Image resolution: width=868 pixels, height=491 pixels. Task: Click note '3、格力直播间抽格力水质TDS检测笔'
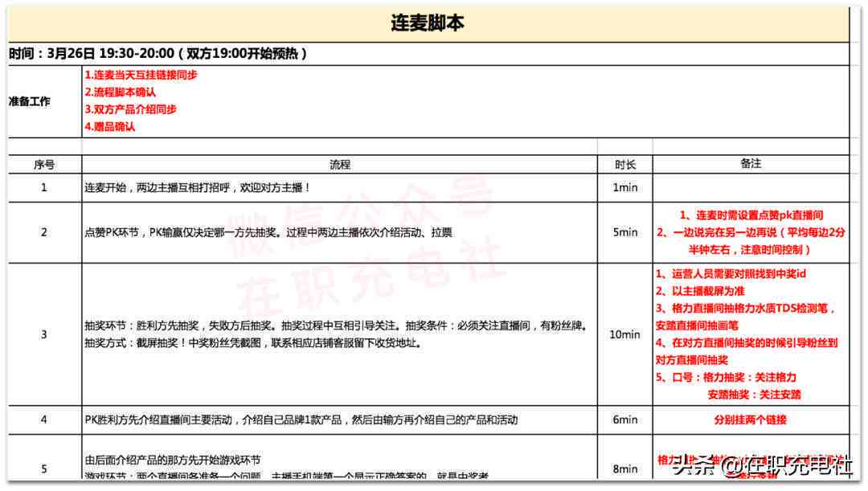[745, 309]
